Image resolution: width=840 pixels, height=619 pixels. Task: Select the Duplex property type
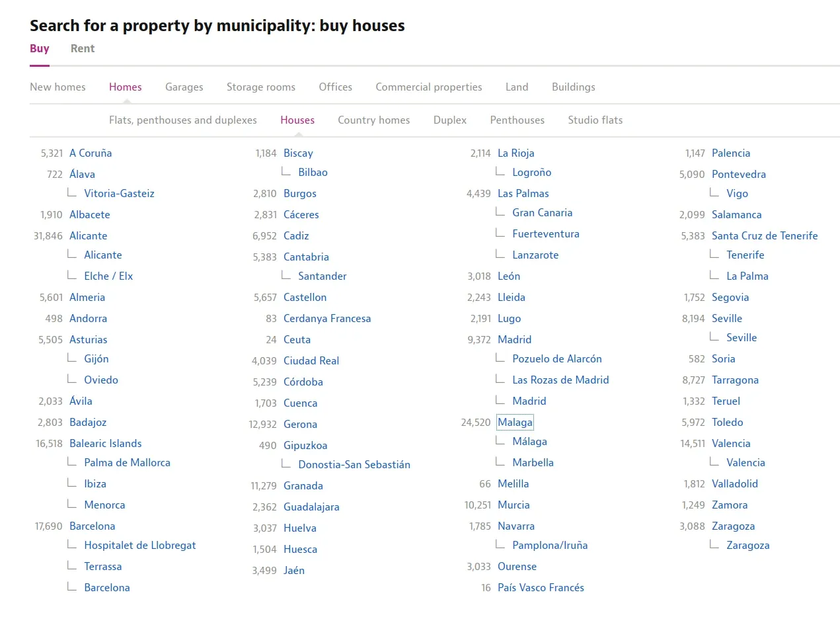pyautogui.click(x=450, y=120)
